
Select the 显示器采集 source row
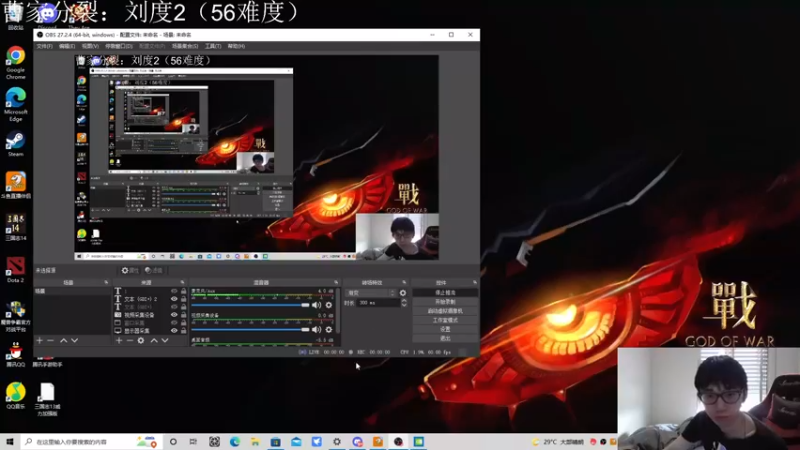click(x=150, y=331)
